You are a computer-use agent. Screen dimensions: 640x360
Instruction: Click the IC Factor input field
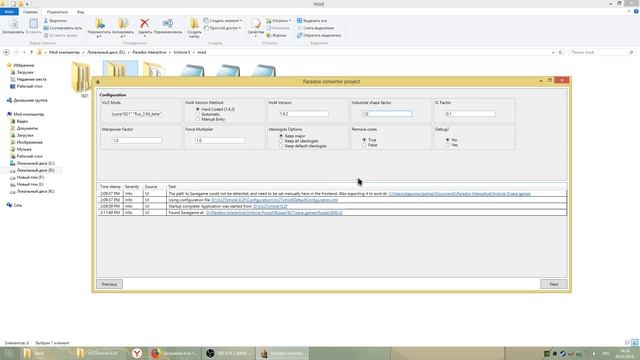[x=470, y=114]
